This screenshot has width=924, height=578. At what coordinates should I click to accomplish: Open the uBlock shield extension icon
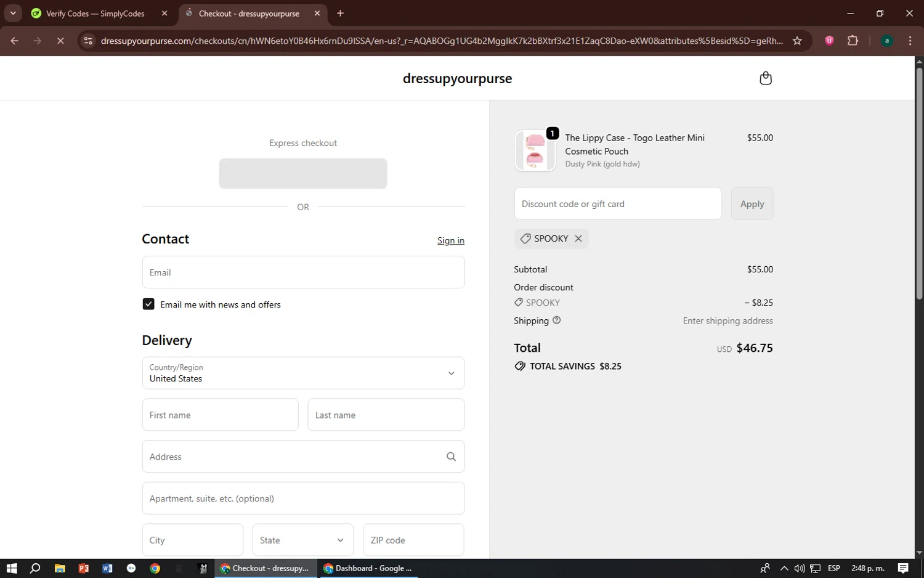pos(829,41)
